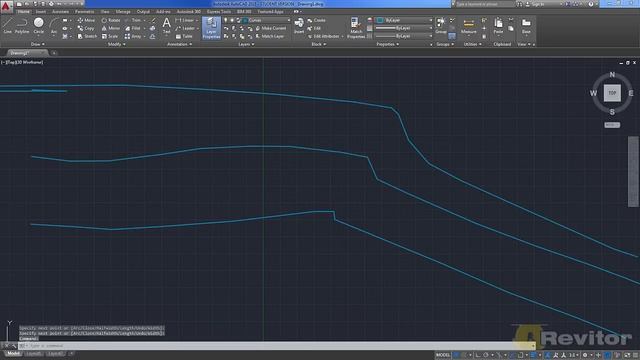Add a new drawing tab with plus
Viewport: 640px width, 360px height.
(x=54, y=53)
